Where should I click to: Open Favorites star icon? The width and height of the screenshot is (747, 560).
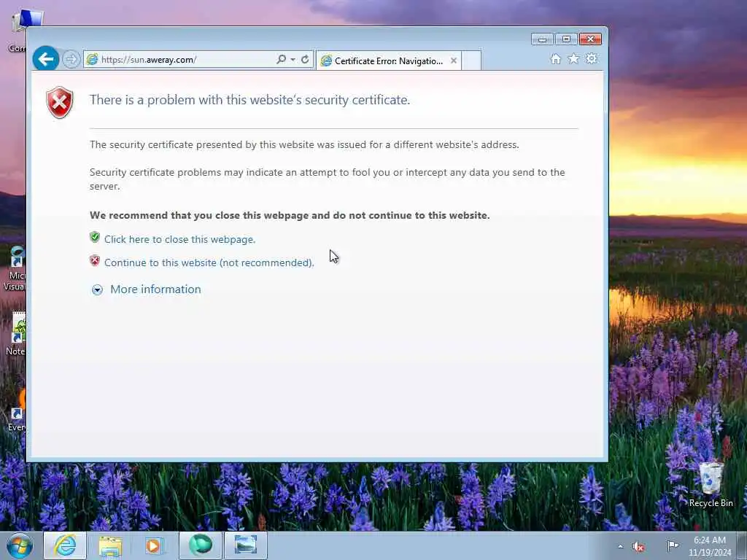pos(573,58)
